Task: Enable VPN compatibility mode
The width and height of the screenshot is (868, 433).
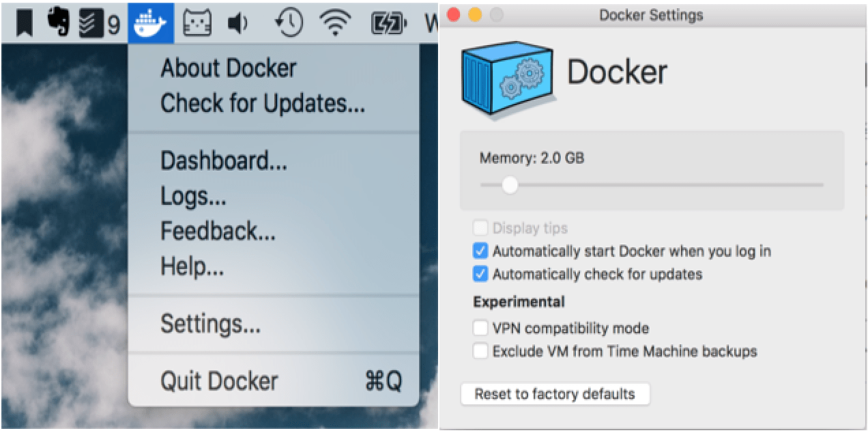Action: coord(481,329)
